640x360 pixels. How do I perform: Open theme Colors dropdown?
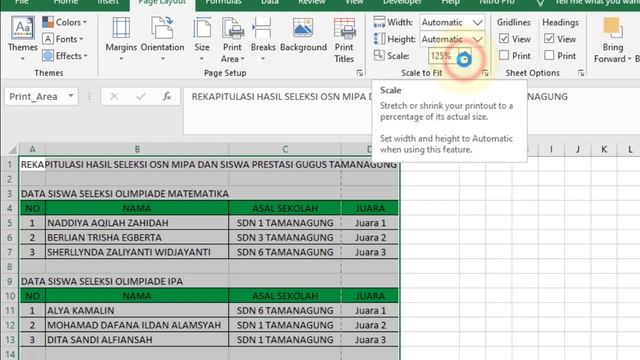(65, 22)
